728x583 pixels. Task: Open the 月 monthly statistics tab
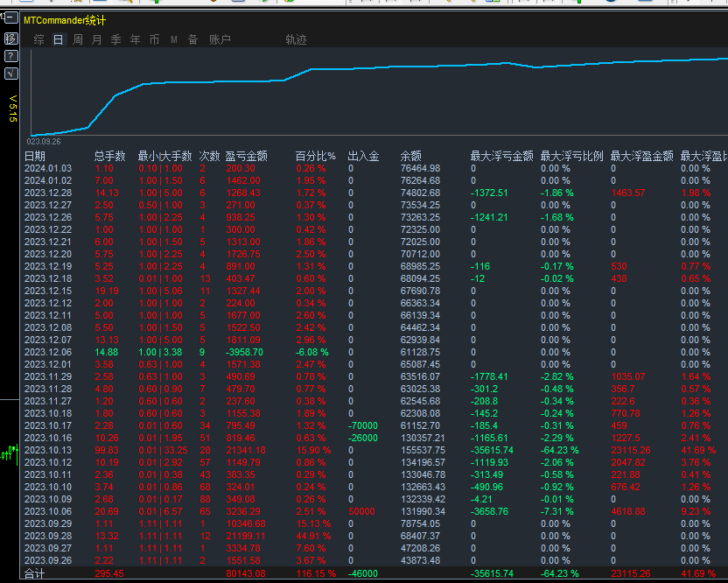click(96, 39)
